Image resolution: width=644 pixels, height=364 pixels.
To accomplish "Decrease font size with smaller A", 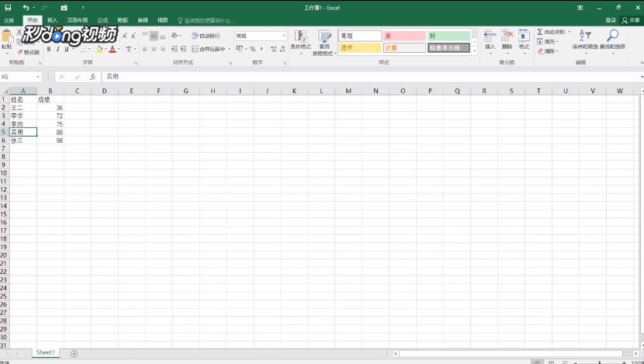I will [x=133, y=36].
